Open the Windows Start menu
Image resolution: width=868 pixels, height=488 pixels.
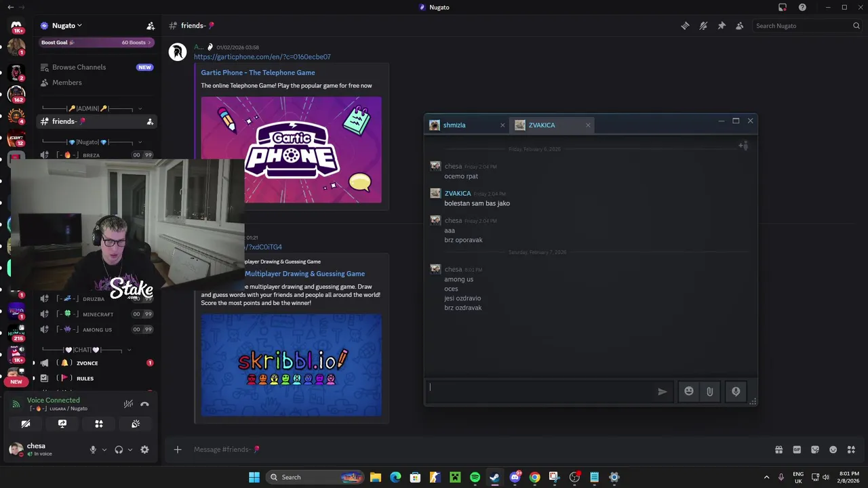254,477
